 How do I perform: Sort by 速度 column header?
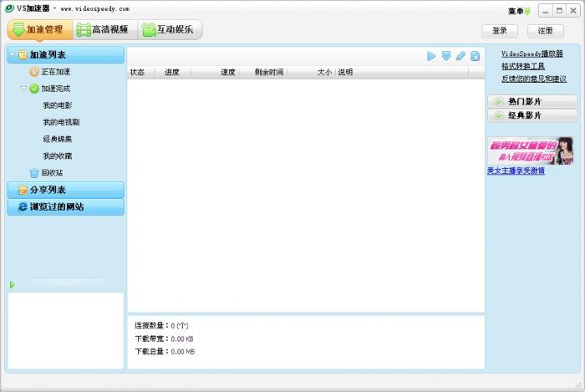tap(215, 73)
